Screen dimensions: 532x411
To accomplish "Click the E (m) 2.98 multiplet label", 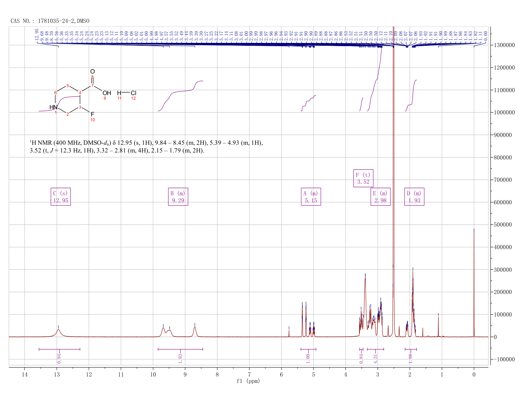I will pos(380,197).
